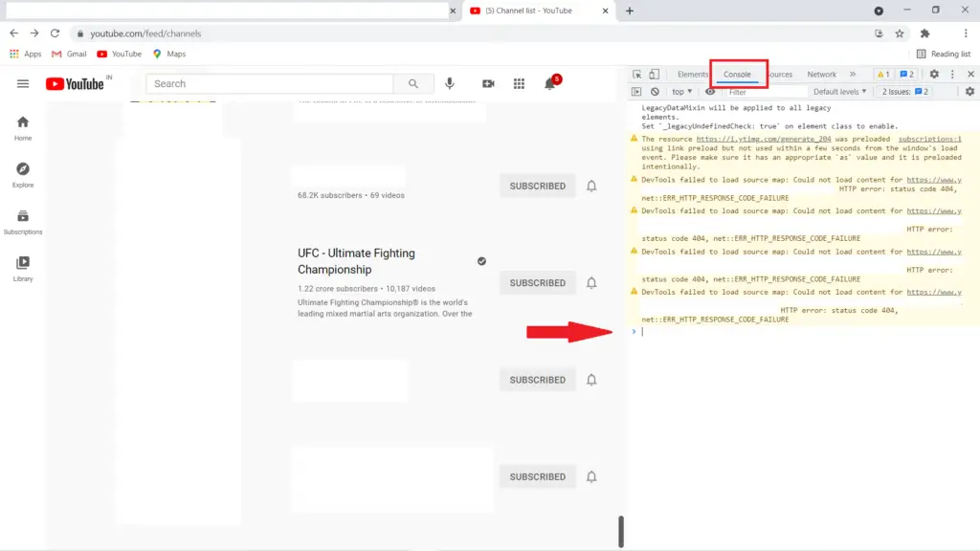The width and height of the screenshot is (980, 551).
Task: Switch to the Network tab
Action: point(821,75)
